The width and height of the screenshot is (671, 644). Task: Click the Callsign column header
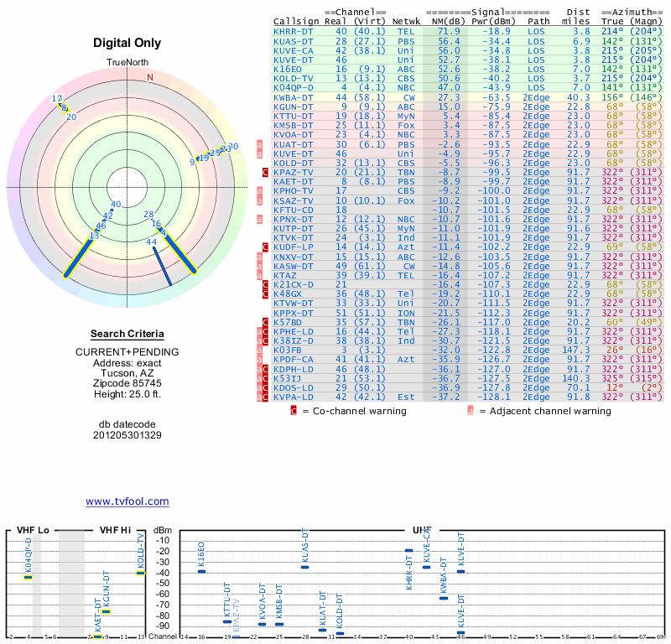click(x=296, y=21)
